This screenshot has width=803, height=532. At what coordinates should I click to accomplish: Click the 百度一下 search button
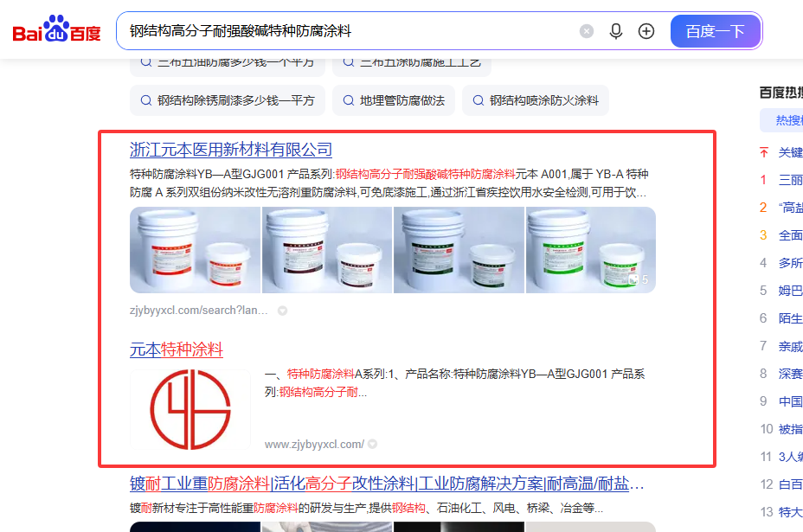[716, 31]
